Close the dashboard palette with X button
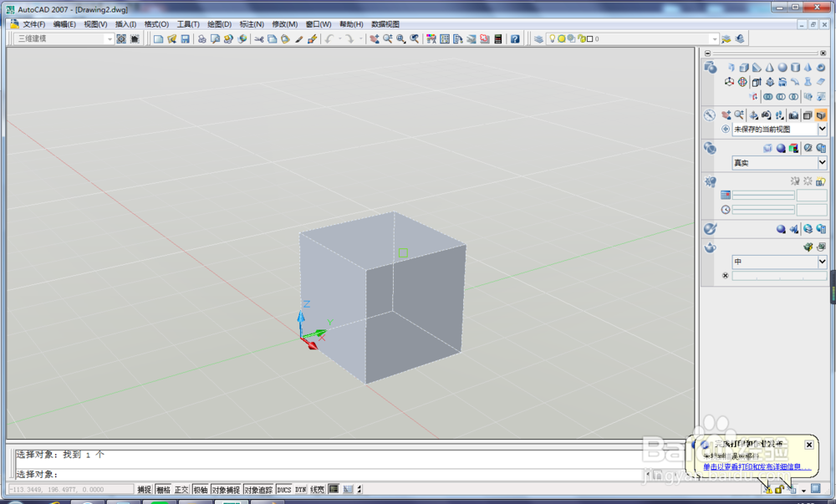Screen dimensions: 836x504 pyautogui.click(x=823, y=53)
